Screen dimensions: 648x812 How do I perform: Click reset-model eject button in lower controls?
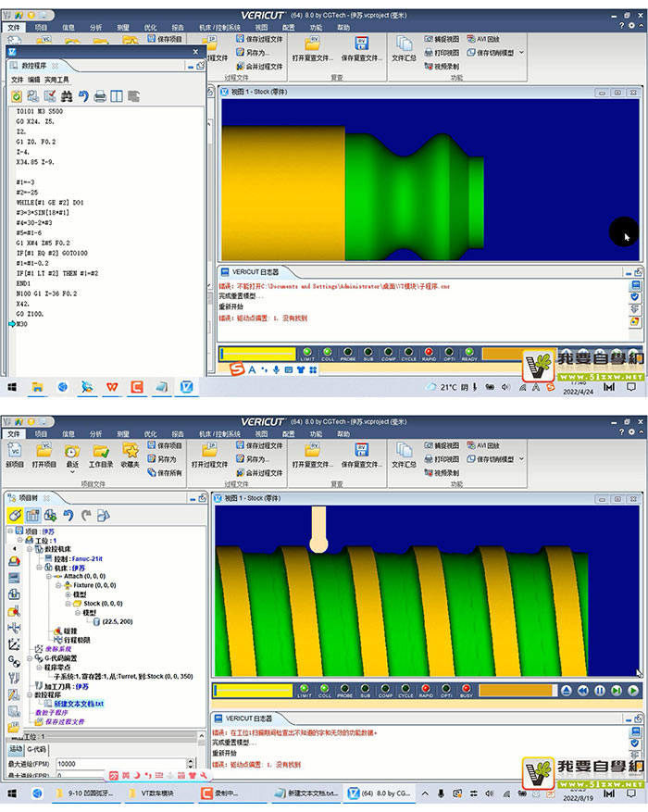pyautogui.click(x=567, y=691)
